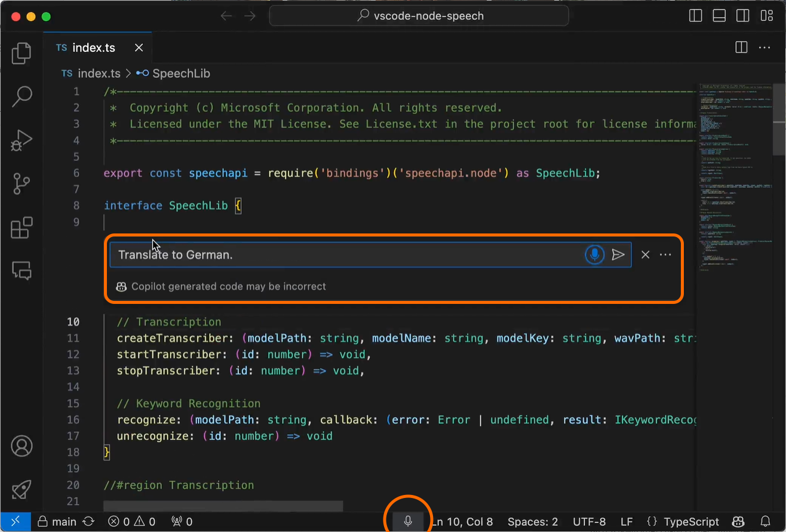This screenshot has width=786, height=532.
Task: Open the Customize Layout control
Action: pyautogui.click(x=766, y=16)
